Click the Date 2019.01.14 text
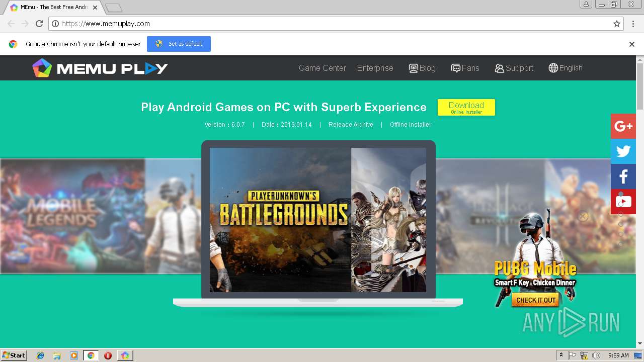The width and height of the screenshot is (644, 362). 287,125
